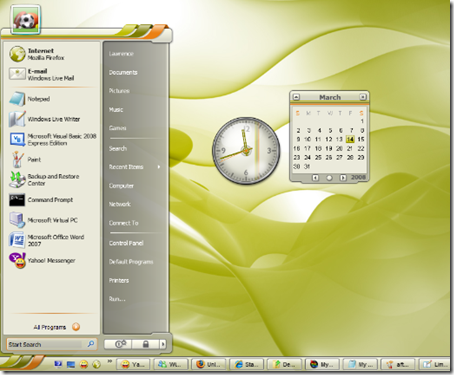Open Documents from the Start menu
Viewport: 454px width, 375px height.
tap(123, 72)
